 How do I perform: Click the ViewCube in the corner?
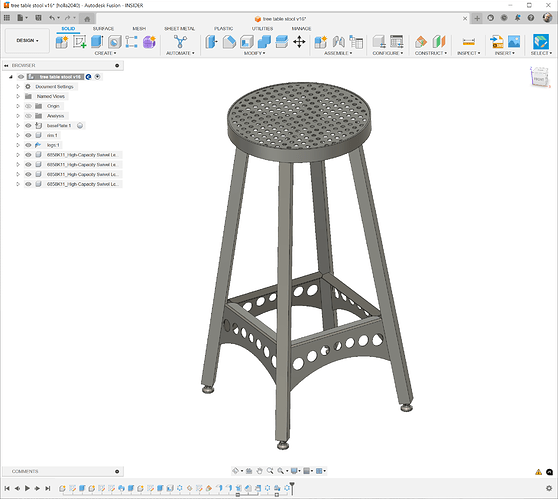[539, 77]
